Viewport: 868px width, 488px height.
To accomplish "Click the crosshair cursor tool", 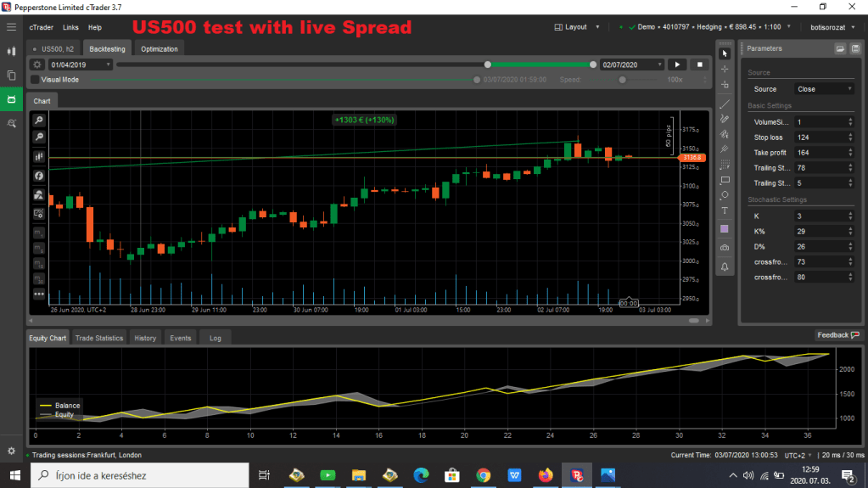I will (725, 69).
